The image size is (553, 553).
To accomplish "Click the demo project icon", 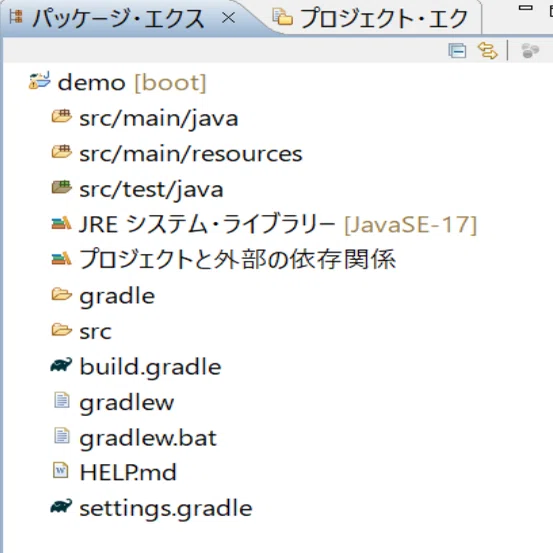I will (x=40, y=81).
